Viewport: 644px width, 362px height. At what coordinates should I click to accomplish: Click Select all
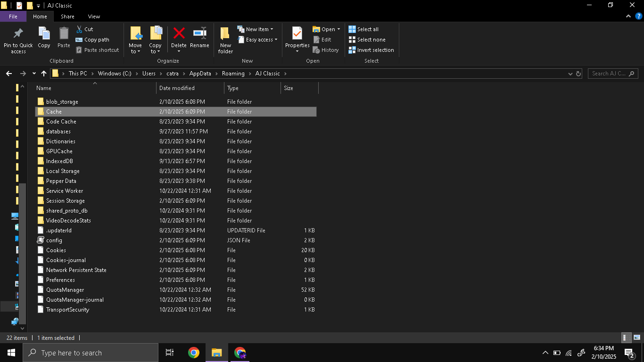[x=363, y=29]
